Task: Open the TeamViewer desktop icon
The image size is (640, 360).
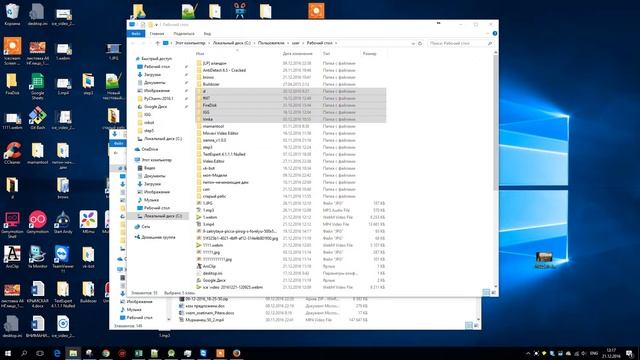Action: pos(62,258)
